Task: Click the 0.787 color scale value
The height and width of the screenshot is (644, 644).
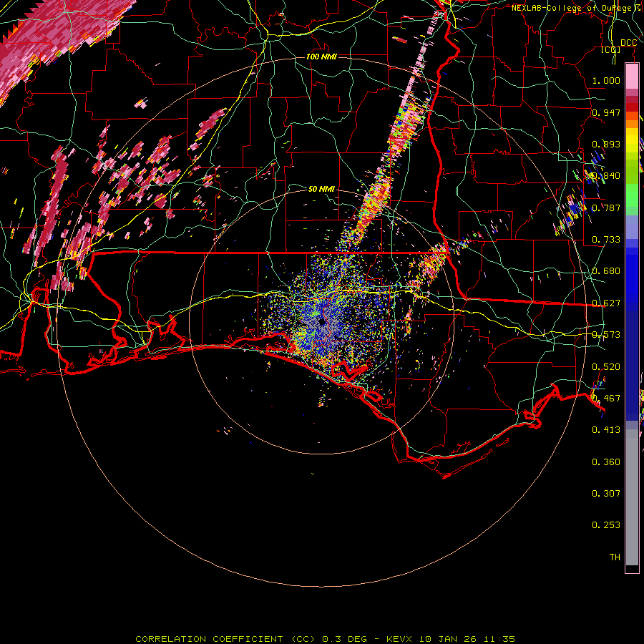Action: pyautogui.click(x=606, y=208)
